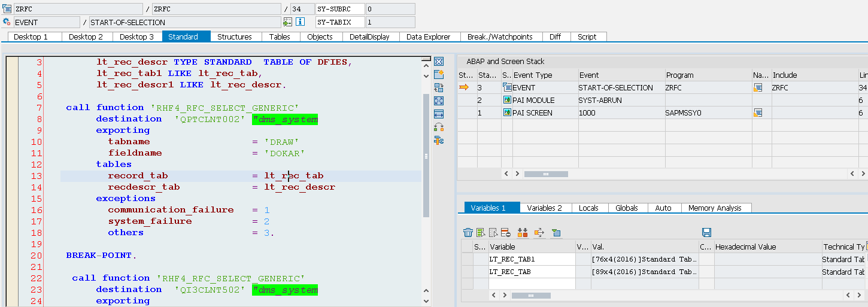Click the green-blue layout icon in variables toolbar
This screenshot has height=307, width=868.
tap(556, 232)
